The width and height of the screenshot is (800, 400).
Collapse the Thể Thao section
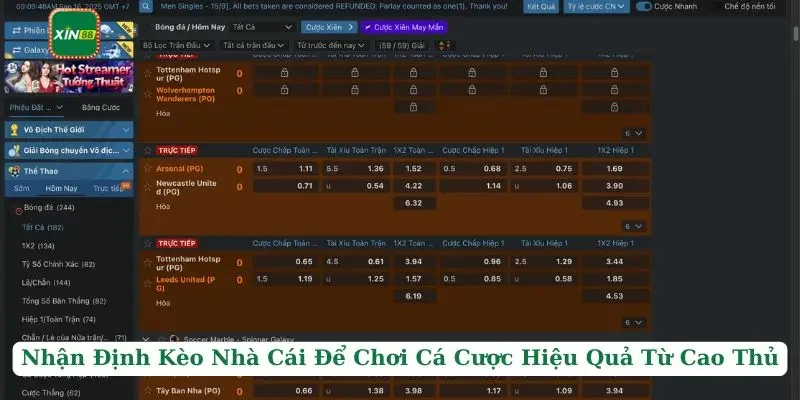click(126, 171)
